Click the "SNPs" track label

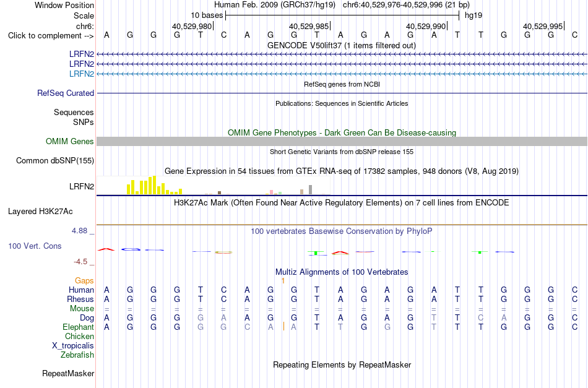click(84, 122)
